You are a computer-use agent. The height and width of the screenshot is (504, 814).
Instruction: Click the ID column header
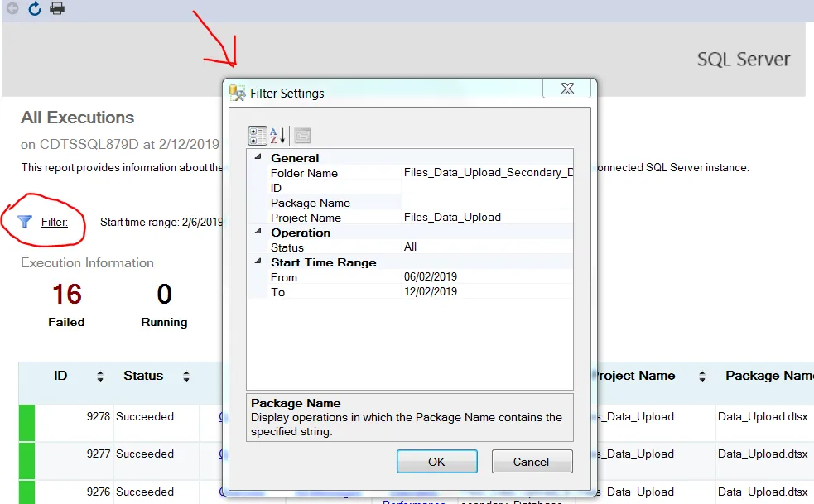click(60, 375)
